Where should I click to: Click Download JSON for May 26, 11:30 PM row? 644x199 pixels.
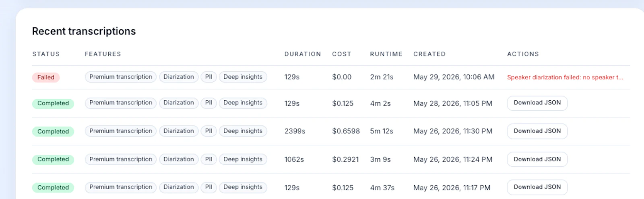click(537, 131)
